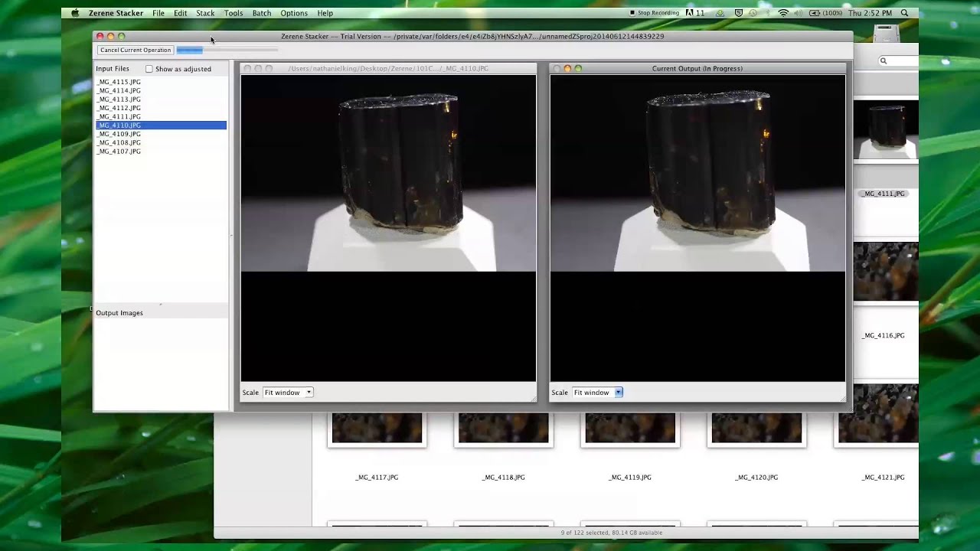Click _MG_4116.JPG file name in Finder

click(x=883, y=336)
